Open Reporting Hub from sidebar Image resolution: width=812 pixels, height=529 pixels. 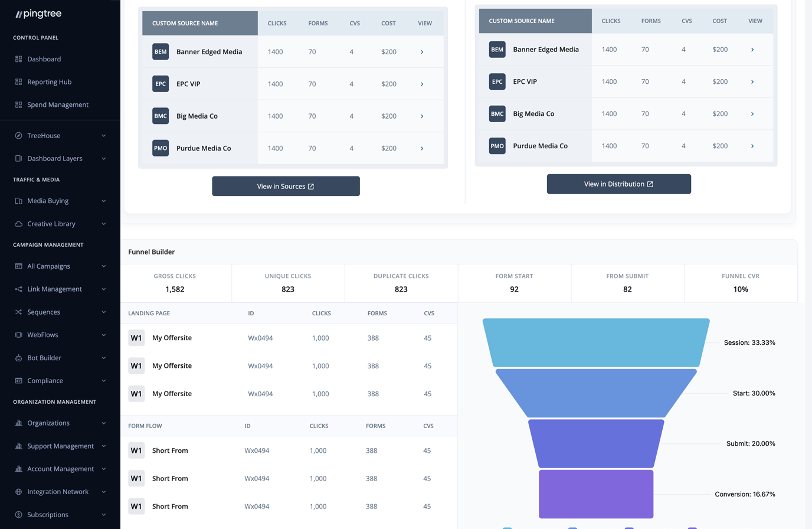point(49,82)
